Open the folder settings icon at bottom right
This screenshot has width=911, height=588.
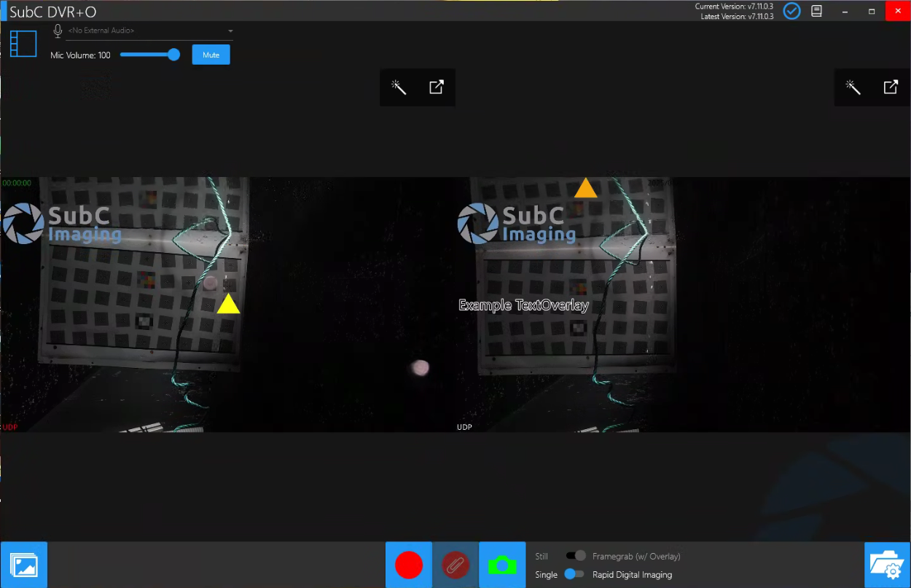point(887,565)
